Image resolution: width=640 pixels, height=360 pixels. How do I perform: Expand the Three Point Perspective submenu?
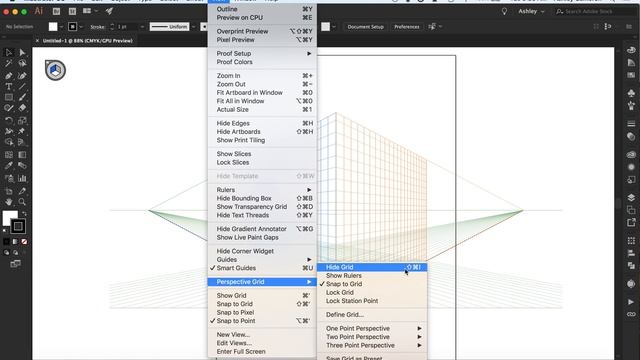click(372, 345)
